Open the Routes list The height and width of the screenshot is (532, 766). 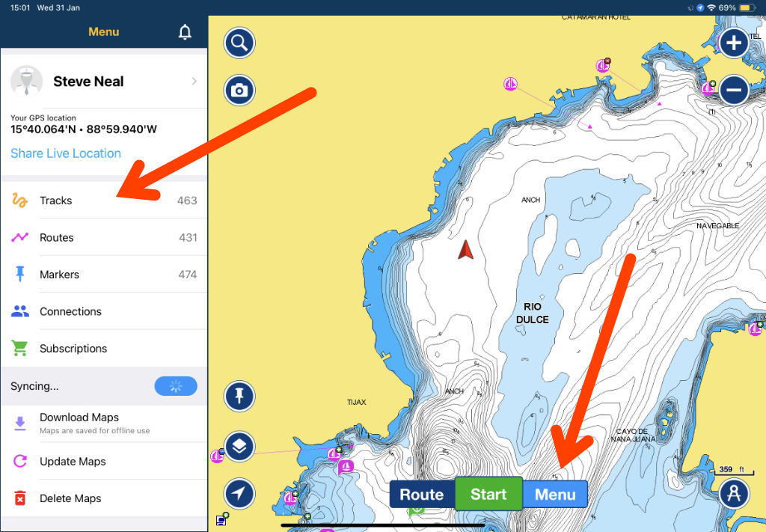click(x=103, y=237)
